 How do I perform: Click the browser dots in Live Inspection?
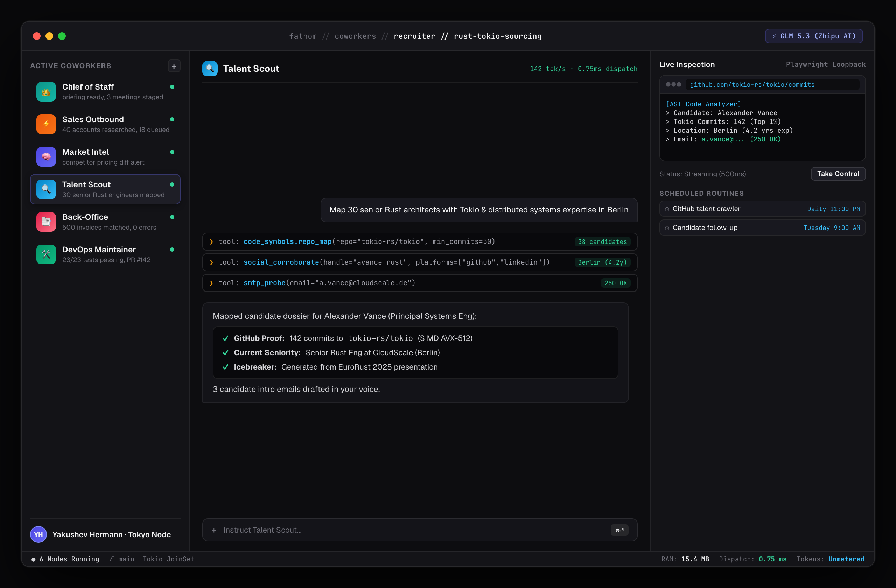point(673,84)
